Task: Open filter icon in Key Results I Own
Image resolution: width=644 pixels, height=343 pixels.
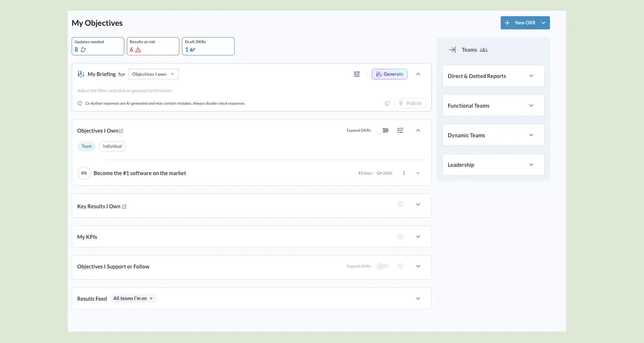Action: click(x=400, y=205)
